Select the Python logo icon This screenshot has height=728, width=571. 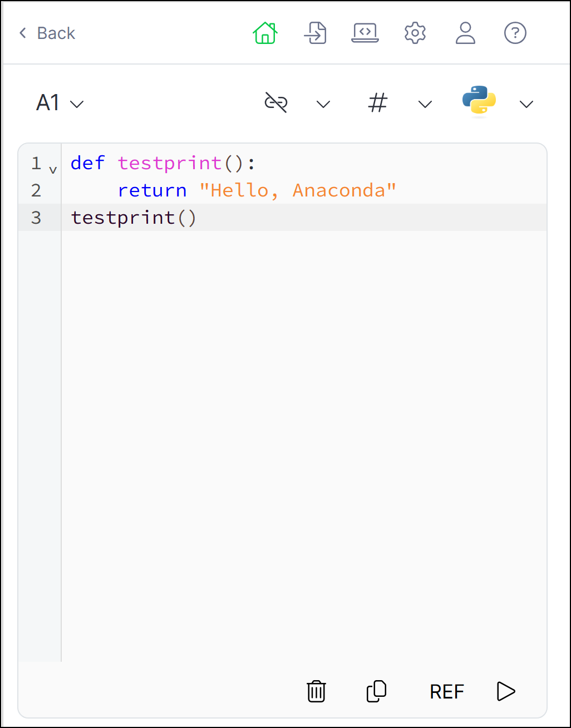479,102
